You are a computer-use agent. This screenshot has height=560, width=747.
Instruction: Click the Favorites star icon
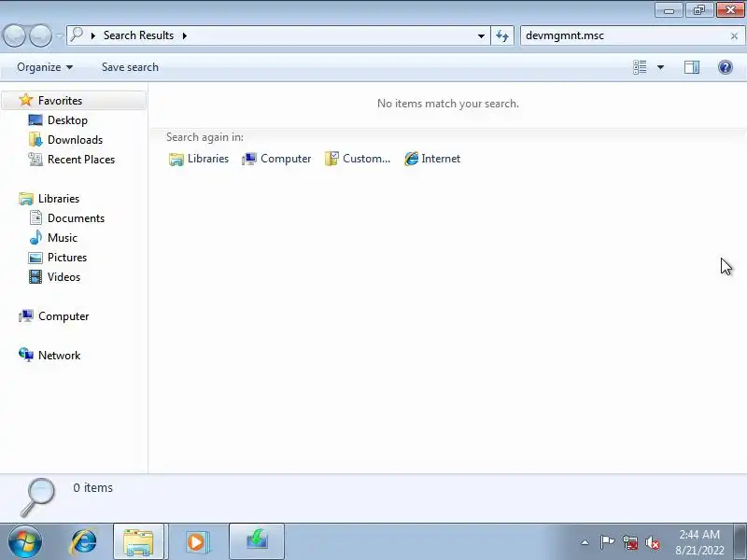[x=26, y=100]
